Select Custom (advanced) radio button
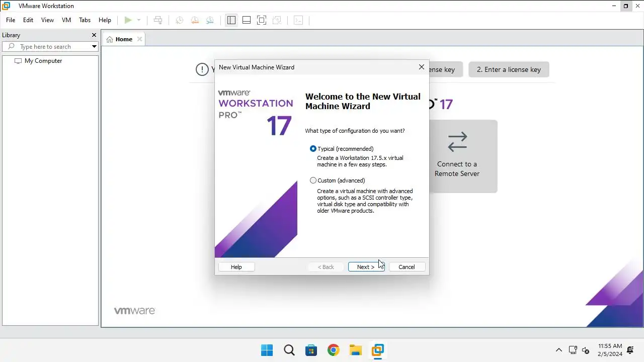The image size is (644, 362). click(x=313, y=180)
